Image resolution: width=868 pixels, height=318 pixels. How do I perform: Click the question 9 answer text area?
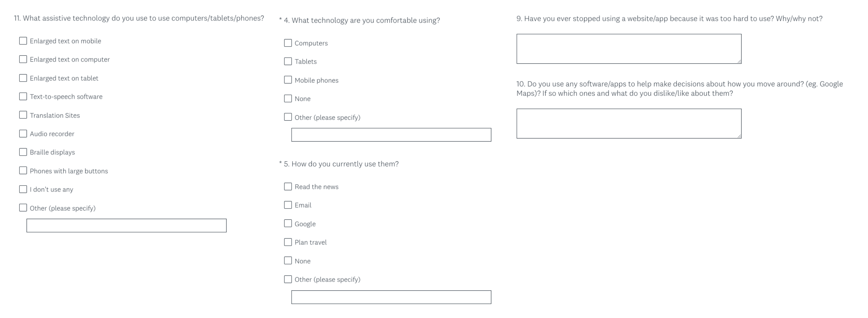tap(628, 48)
